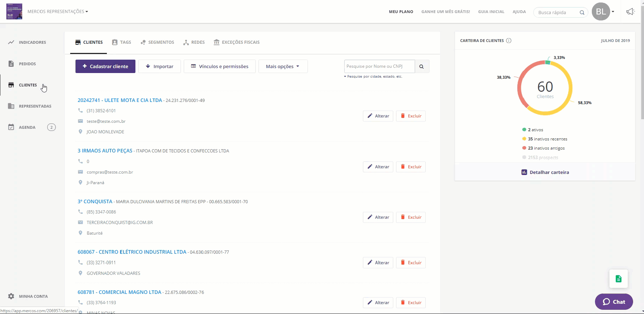Go to Pedidos in the sidebar
Image resolution: width=644 pixels, height=314 pixels.
click(27, 64)
